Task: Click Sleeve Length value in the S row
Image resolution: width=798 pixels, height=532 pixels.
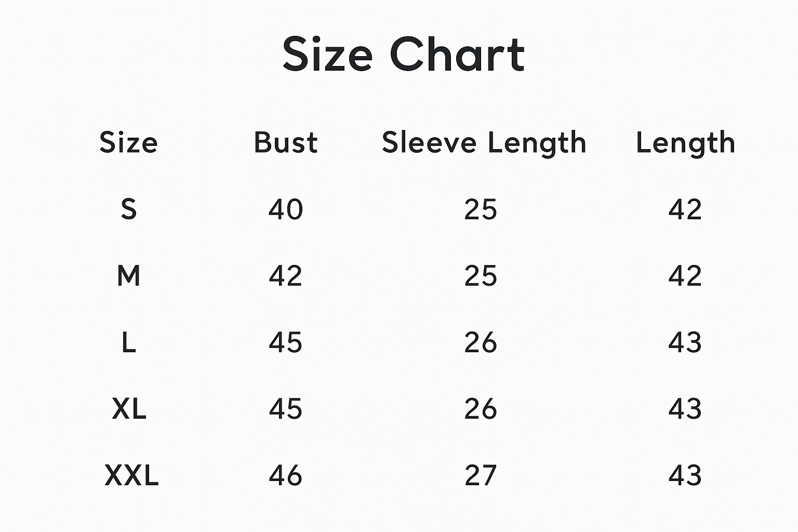Action: (x=481, y=209)
